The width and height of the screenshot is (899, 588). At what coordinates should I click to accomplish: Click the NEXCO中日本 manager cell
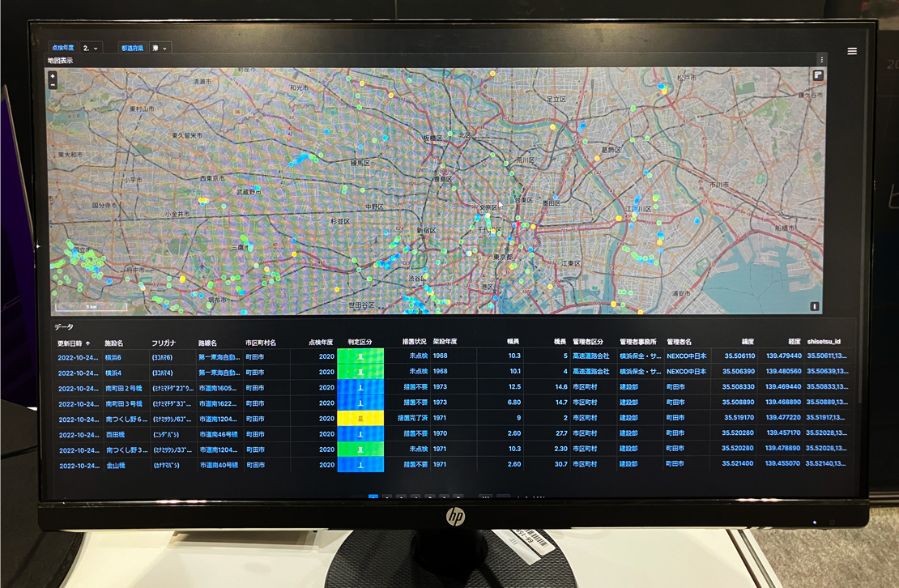click(686, 356)
